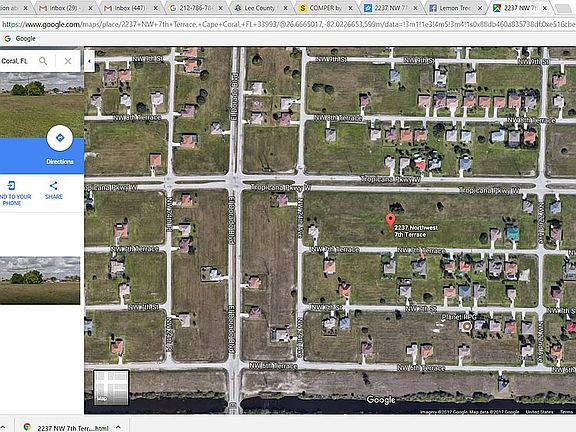
Task: Expand the download item chevron menu
Action: 118,427
